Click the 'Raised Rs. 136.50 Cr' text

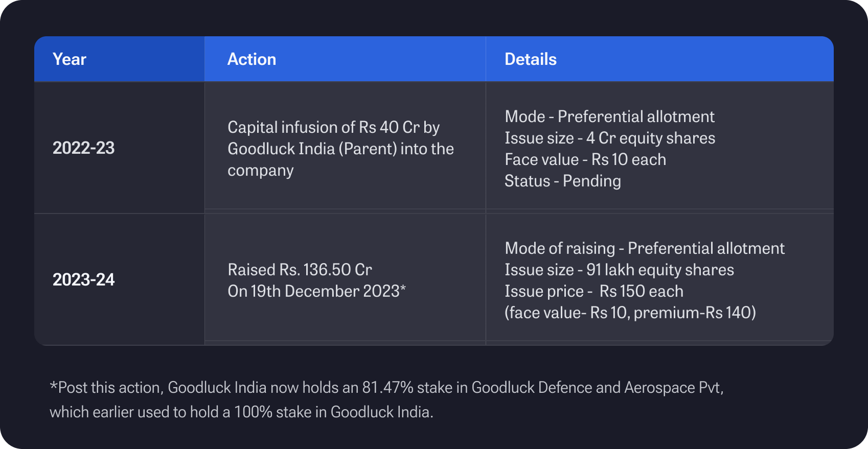point(300,270)
